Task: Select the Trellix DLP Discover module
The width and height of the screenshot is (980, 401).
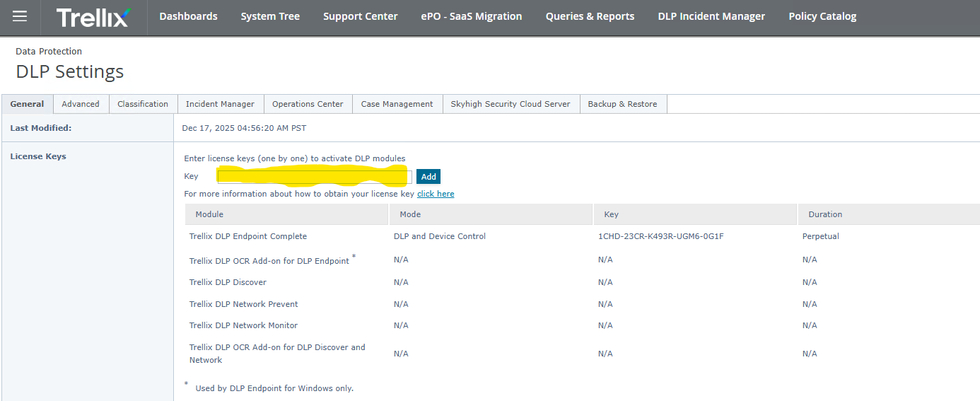Action: (x=228, y=282)
